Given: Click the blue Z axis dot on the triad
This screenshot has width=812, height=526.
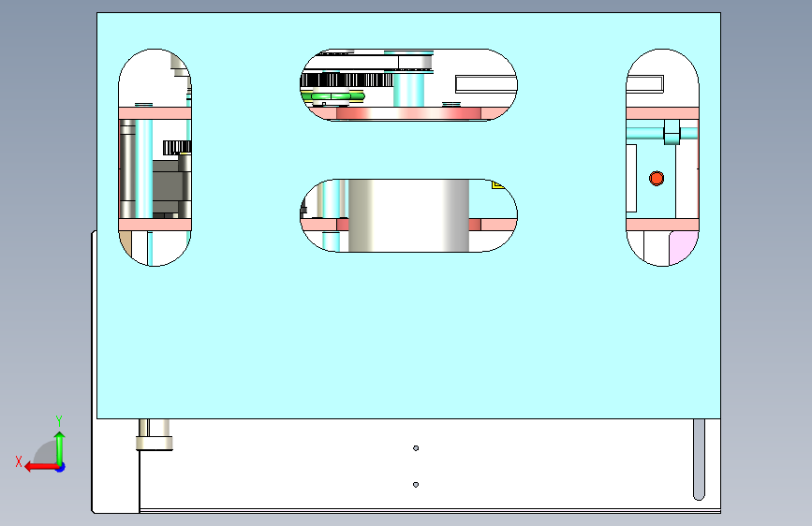Looking at the screenshot, I should click(x=61, y=467).
